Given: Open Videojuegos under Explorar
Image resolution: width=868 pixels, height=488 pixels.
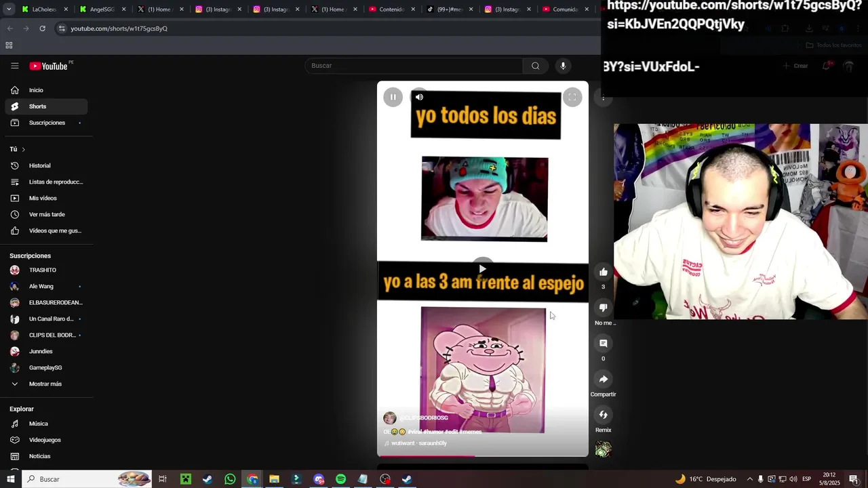Looking at the screenshot, I should (46, 440).
